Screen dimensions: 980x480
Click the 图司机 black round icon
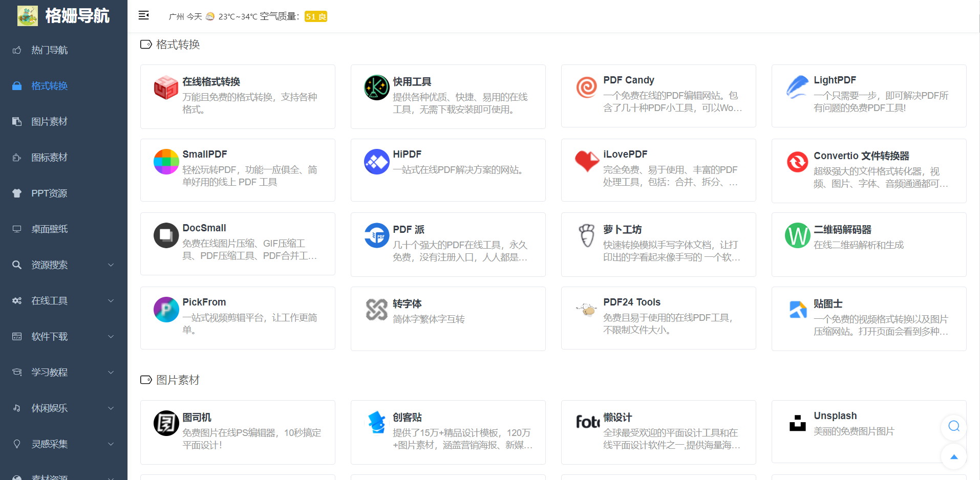point(166,423)
